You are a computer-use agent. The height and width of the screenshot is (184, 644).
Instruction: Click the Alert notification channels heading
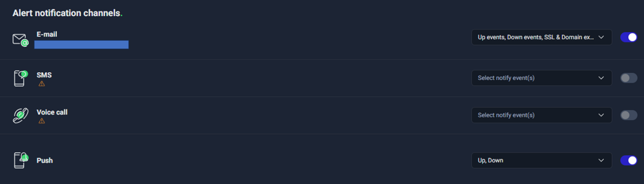pos(67,13)
